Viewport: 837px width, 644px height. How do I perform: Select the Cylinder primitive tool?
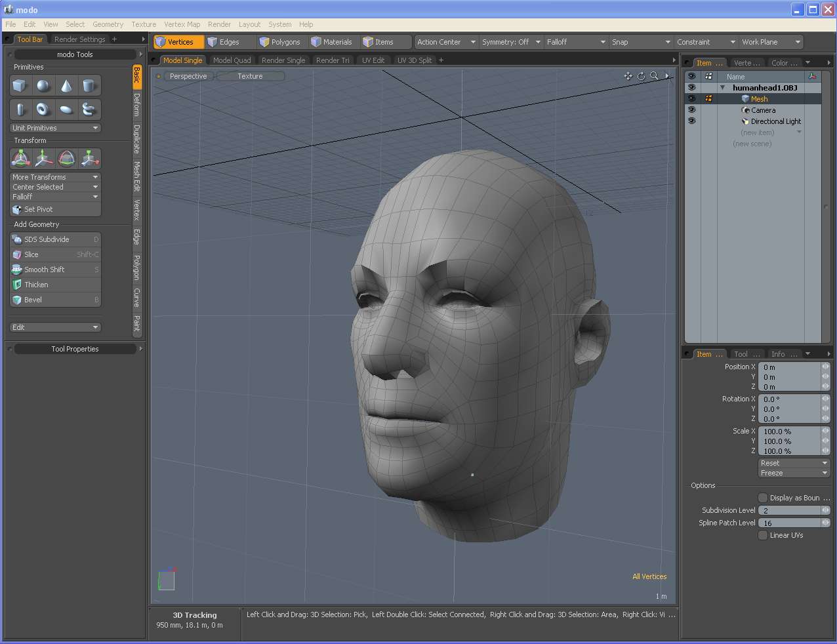click(89, 85)
